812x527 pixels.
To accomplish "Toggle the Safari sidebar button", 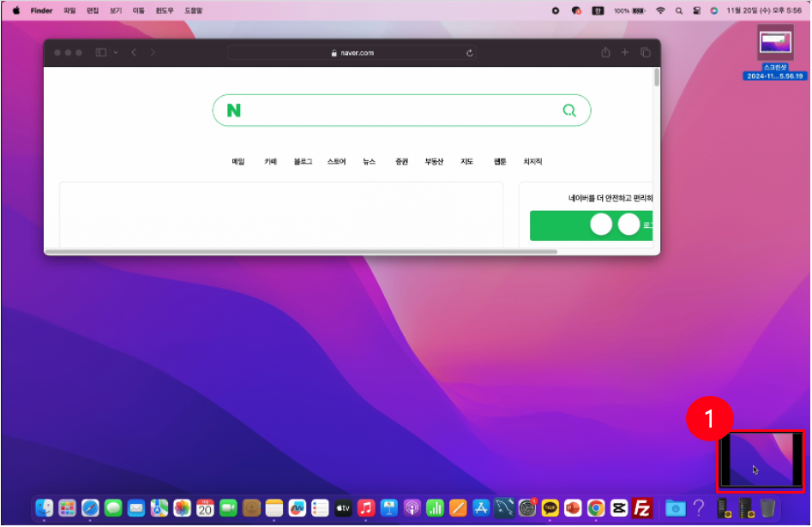I will [x=101, y=52].
